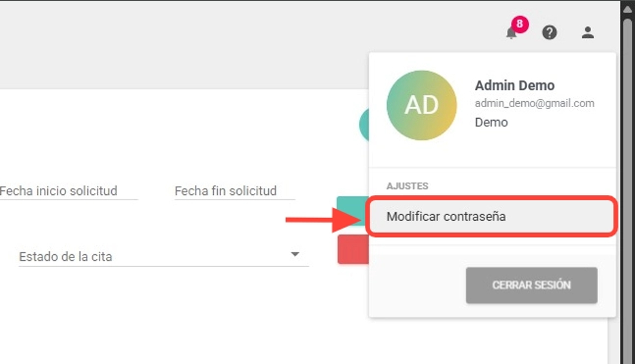Click the admin_demo@gmail.com email address
This screenshot has height=364, width=635.
tap(534, 103)
